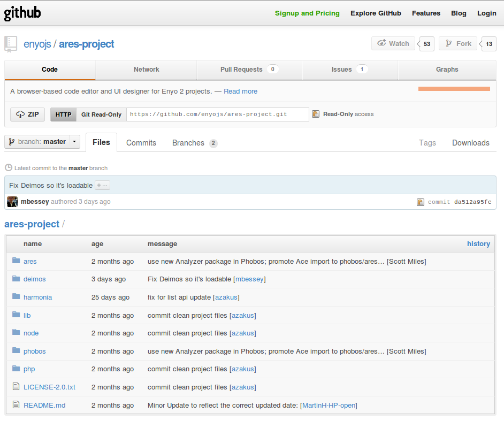Image resolution: width=504 pixels, height=428 pixels.
Task: Open the Blog link
Action: tap(459, 13)
